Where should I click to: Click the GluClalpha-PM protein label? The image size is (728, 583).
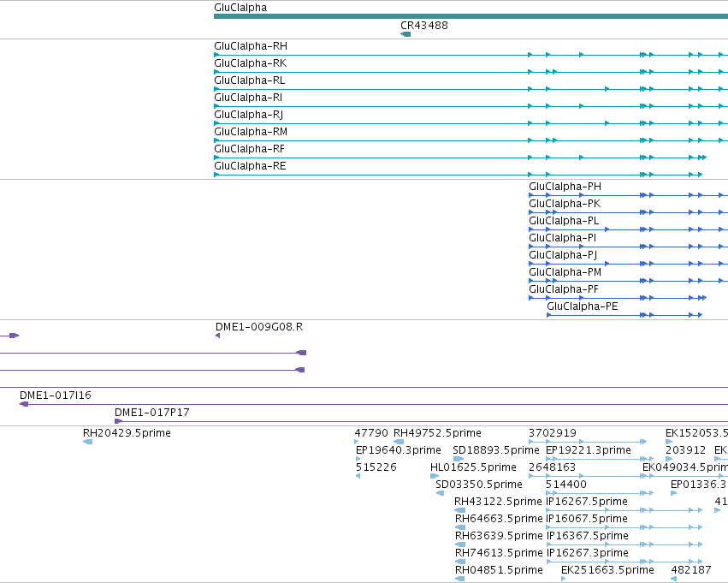(x=565, y=272)
